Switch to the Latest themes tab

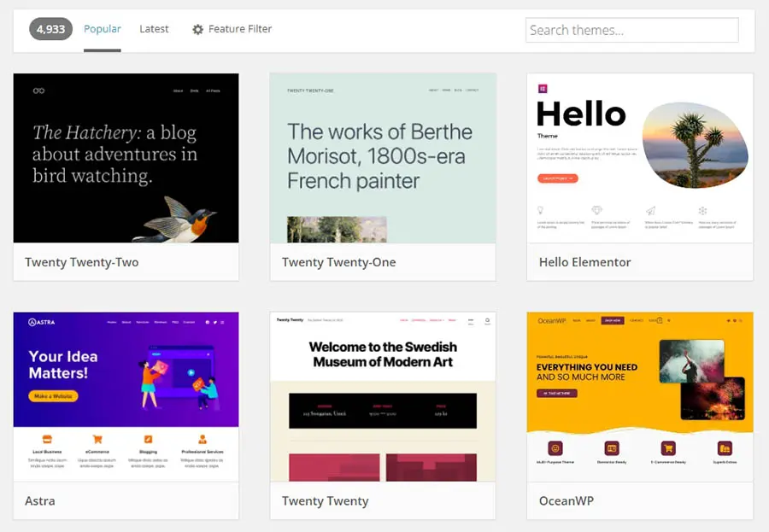(154, 28)
